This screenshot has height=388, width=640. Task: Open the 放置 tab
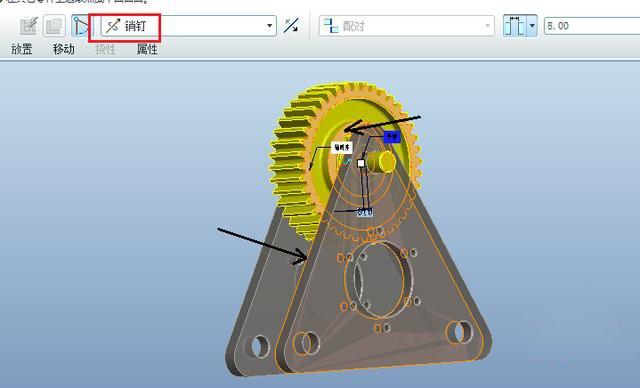point(22,49)
